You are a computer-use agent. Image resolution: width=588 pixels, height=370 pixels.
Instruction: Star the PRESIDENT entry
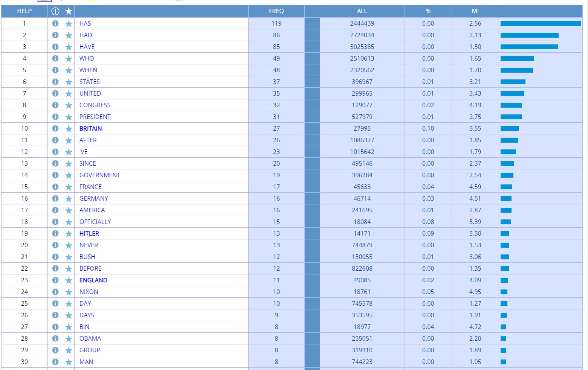coord(69,117)
